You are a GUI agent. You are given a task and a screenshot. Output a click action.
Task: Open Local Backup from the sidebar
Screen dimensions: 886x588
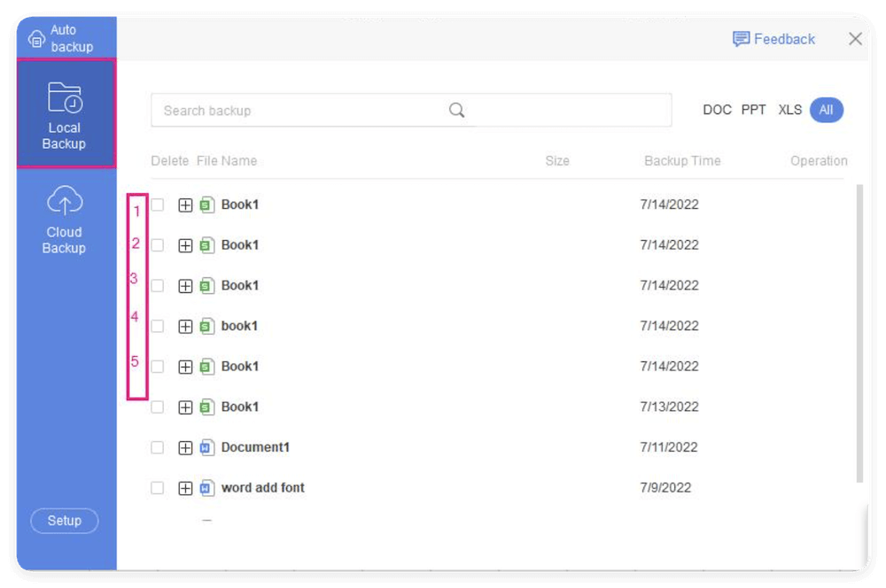point(64,112)
